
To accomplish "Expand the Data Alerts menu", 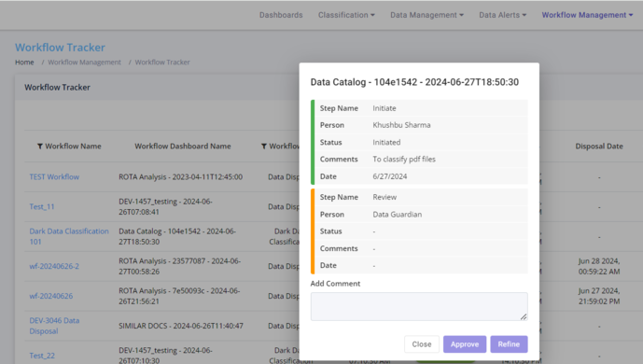I will (503, 15).
